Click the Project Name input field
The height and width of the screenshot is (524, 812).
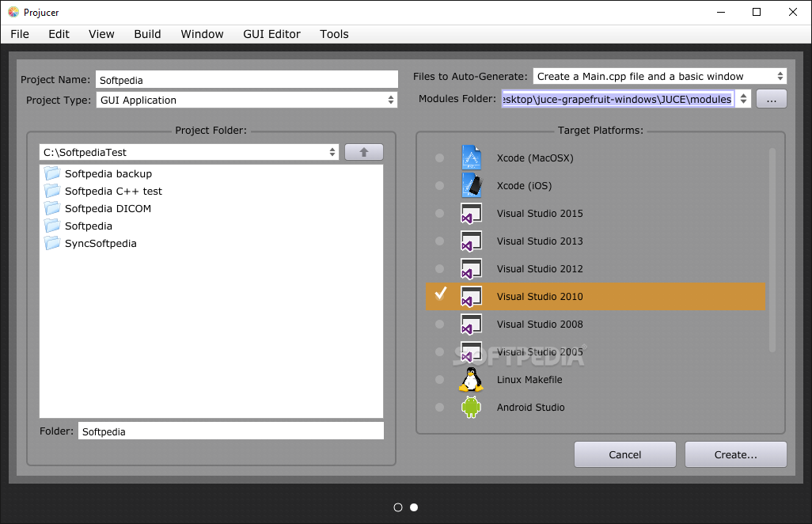[x=246, y=80]
